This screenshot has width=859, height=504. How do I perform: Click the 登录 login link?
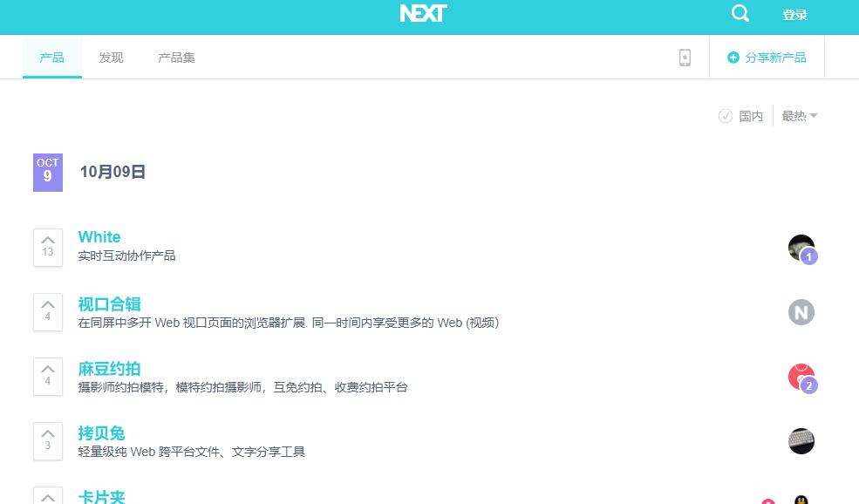pos(794,14)
